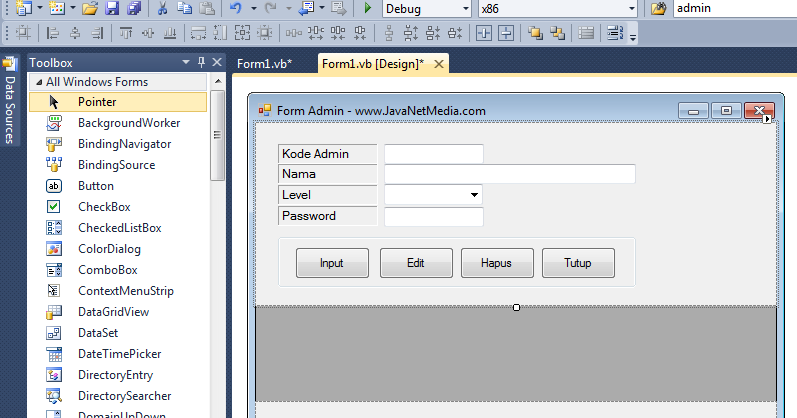Click the Redo arrow icon
The image size is (797, 418).
[x=270, y=8]
